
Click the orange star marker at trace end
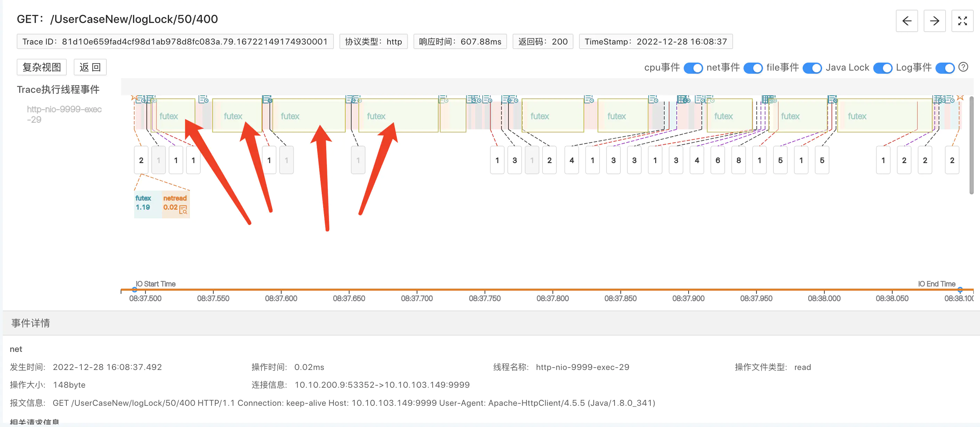tap(960, 98)
